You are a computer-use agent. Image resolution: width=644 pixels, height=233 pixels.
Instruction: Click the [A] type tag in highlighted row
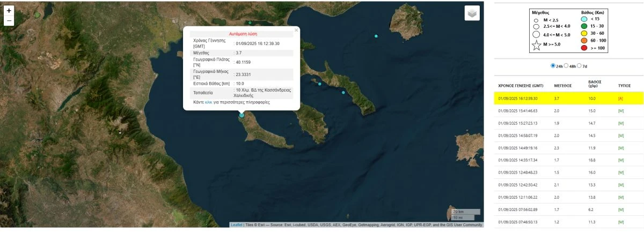click(621, 99)
